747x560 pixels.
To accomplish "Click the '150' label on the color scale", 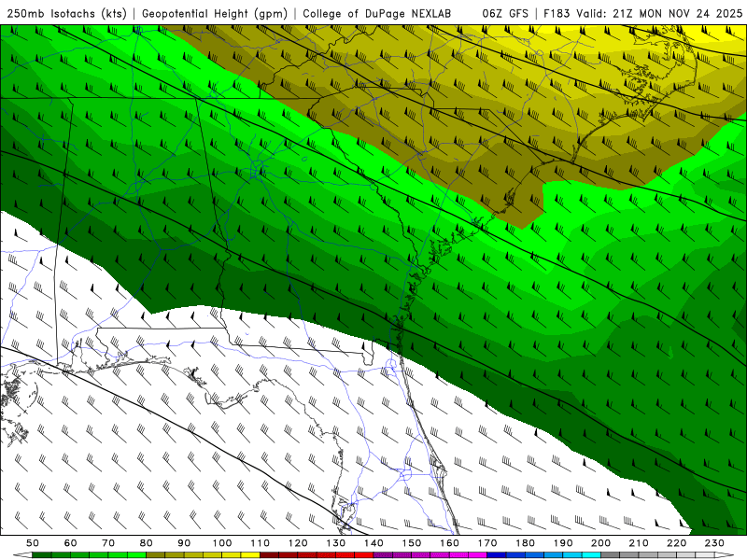I will pos(412,543).
